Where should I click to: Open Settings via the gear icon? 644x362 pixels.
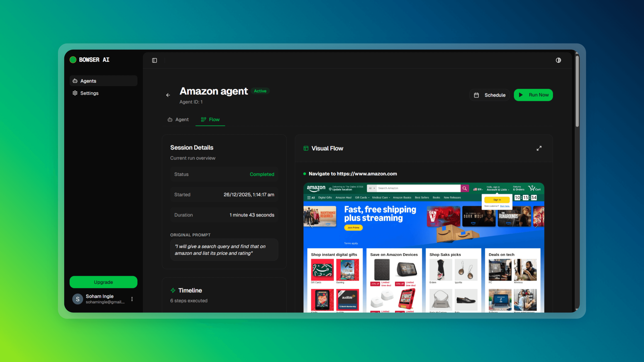(75, 93)
